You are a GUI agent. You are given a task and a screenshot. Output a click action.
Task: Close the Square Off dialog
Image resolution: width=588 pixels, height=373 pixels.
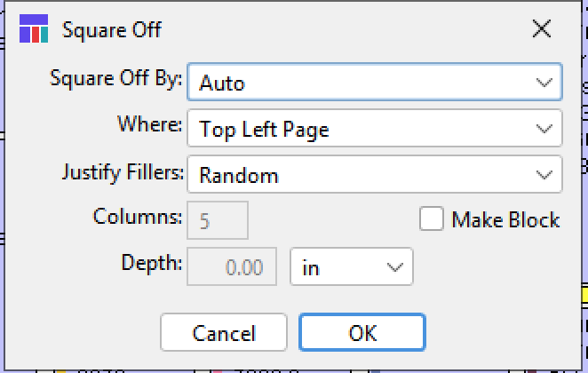542,29
